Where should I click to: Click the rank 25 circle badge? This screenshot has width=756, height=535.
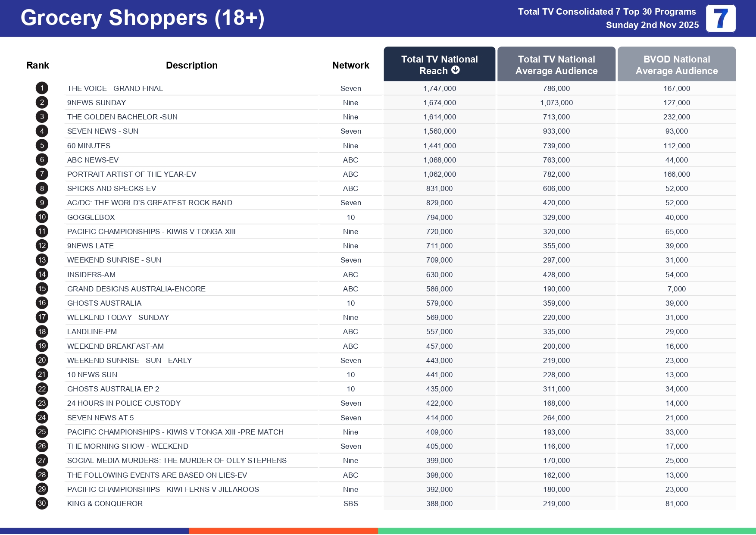click(x=42, y=432)
